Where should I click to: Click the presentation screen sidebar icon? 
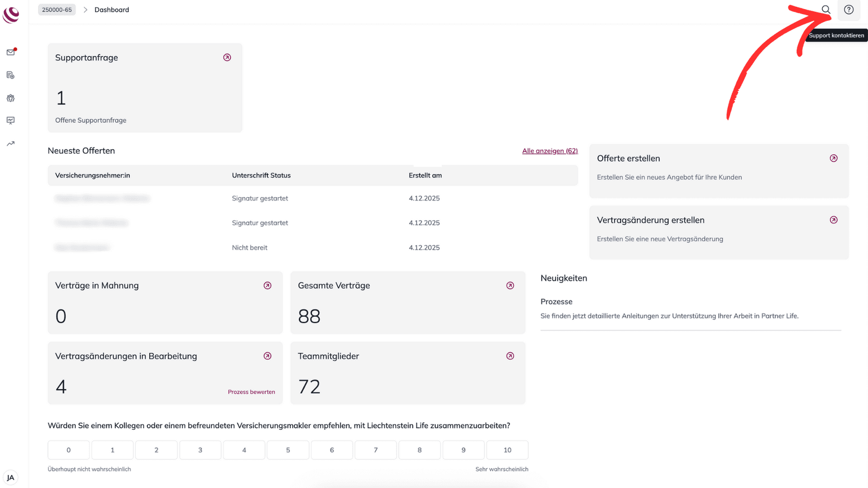pos(11,120)
